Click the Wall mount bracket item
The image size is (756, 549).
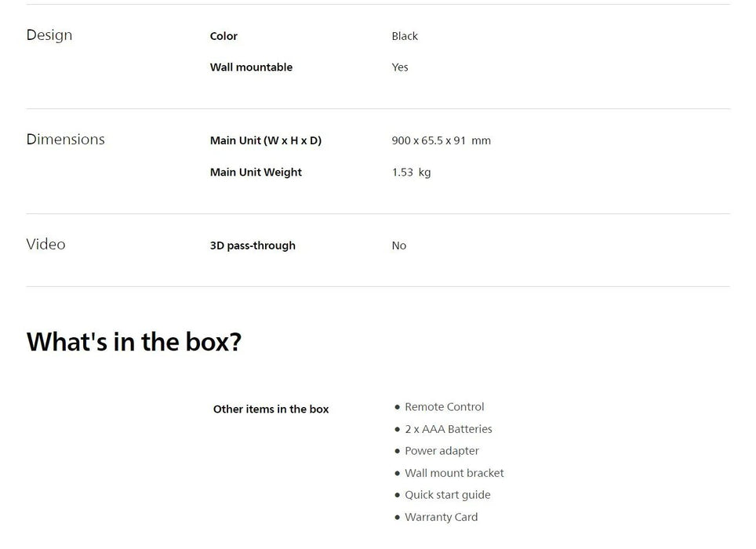(454, 473)
